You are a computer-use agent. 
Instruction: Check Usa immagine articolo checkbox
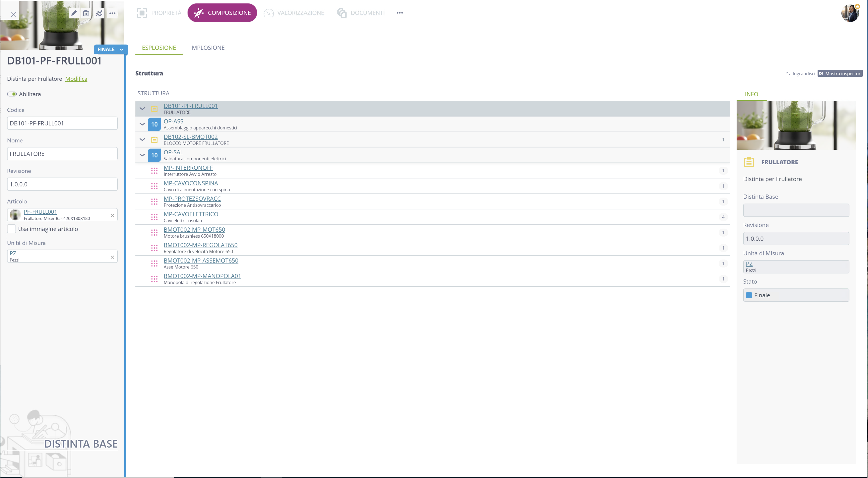point(12,229)
